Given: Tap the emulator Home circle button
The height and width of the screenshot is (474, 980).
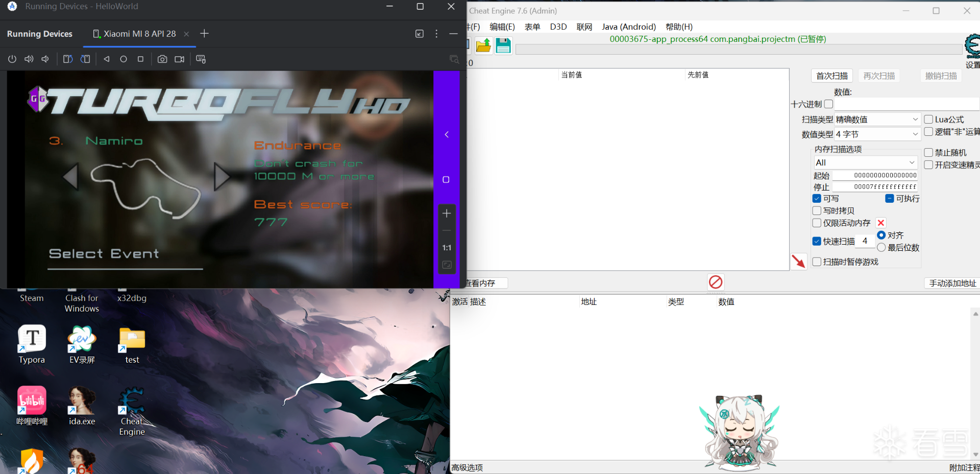Looking at the screenshot, I should tap(124, 59).
